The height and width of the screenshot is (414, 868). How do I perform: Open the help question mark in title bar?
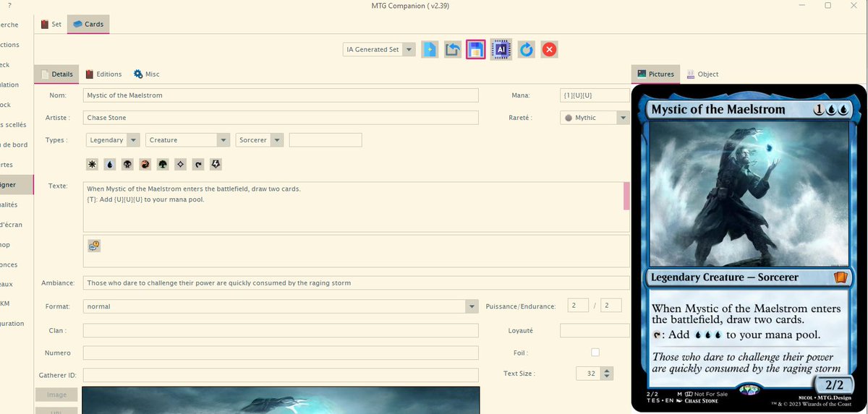click(9, 5)
